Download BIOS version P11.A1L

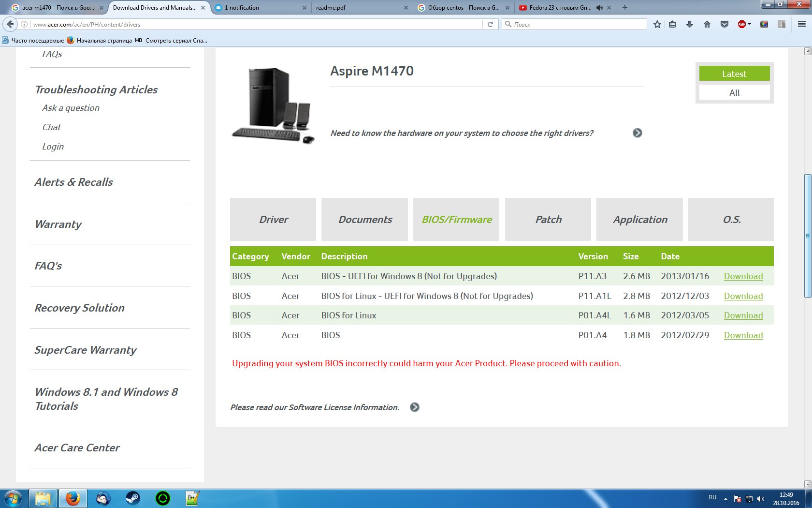coord(743,296)
